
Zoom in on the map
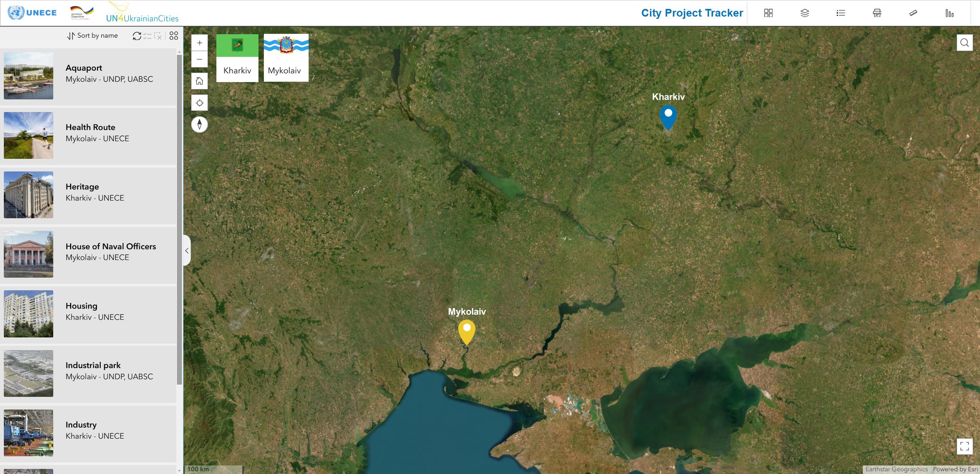click(200, 43)
